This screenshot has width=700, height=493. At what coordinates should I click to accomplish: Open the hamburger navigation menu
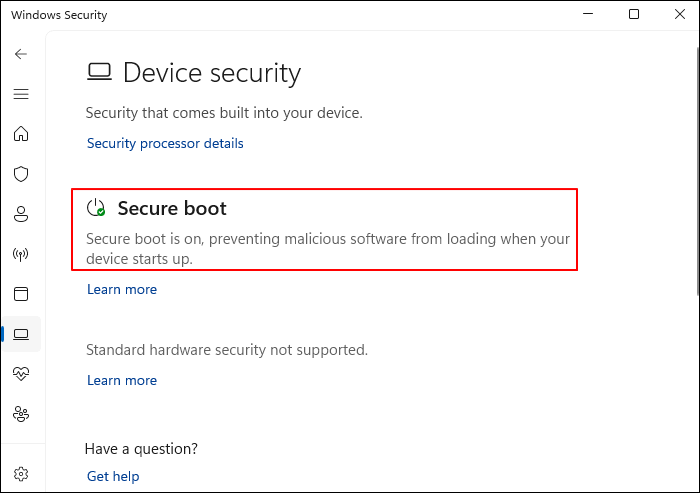[21, 94]
